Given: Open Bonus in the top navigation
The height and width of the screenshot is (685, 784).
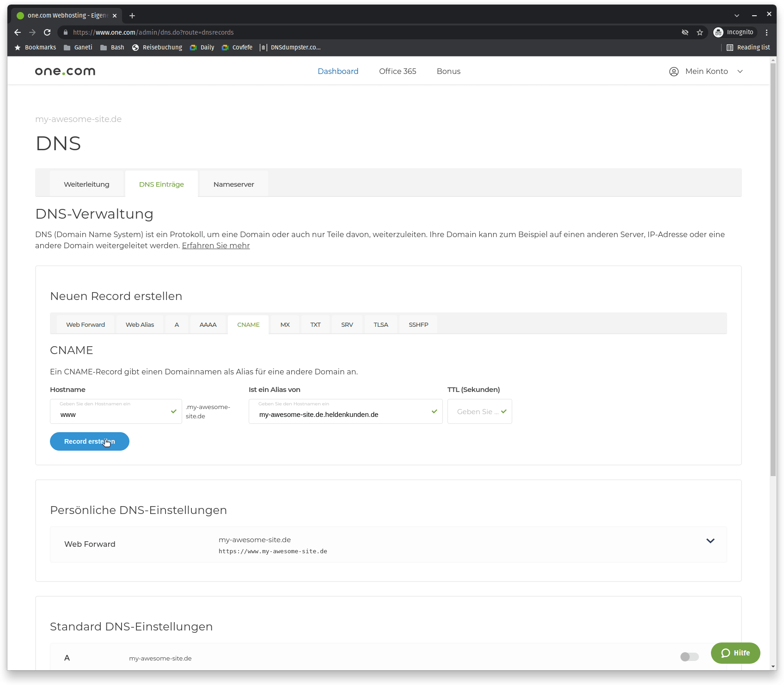Looking at the screenshot, I should [448, 71].
